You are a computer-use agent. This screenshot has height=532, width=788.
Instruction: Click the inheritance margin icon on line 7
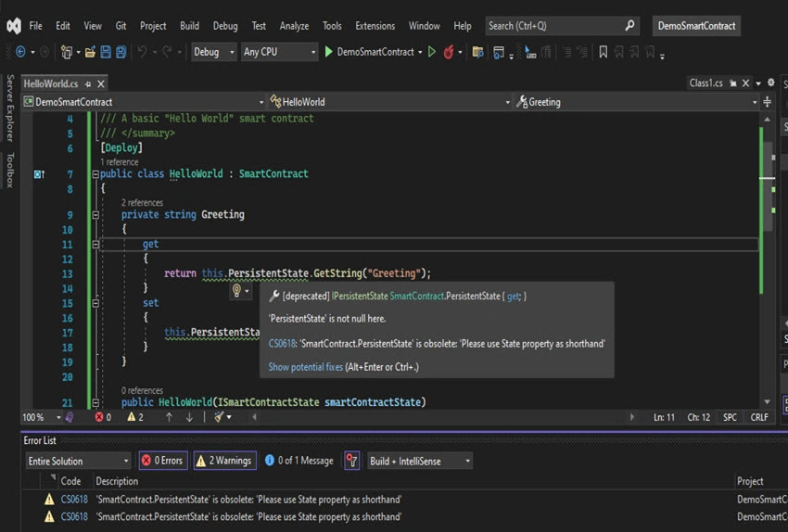(x=39, y=174)
